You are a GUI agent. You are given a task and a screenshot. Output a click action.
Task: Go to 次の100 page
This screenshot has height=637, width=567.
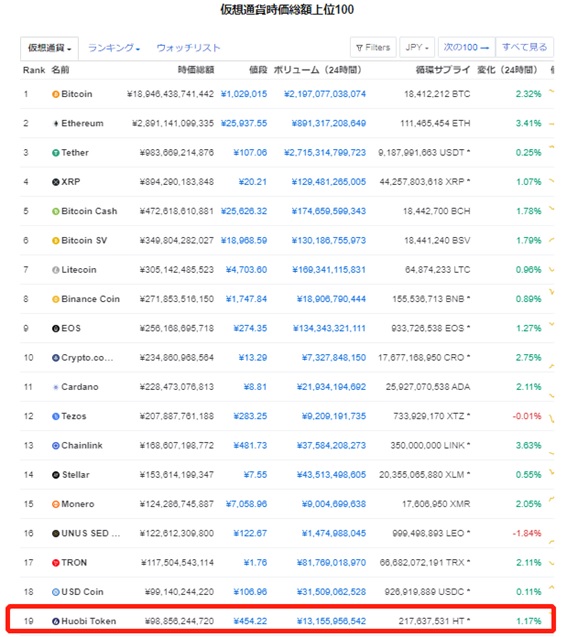466,48
